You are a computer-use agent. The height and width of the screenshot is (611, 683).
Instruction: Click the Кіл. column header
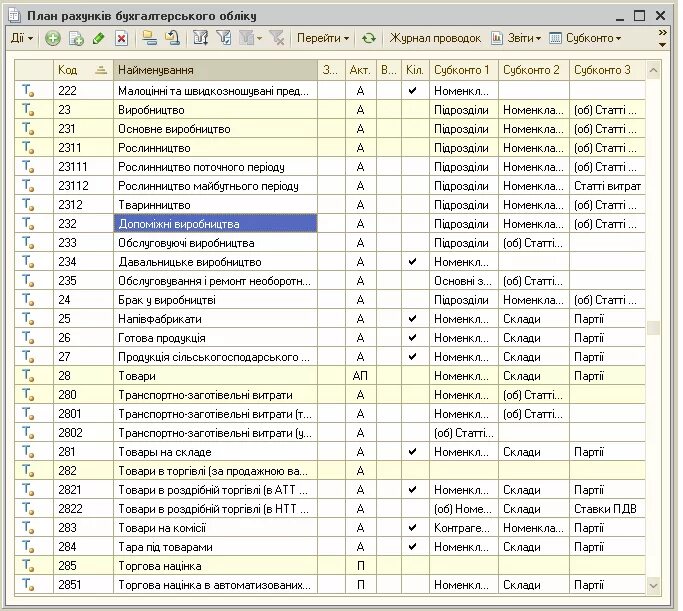pos(415,70)
